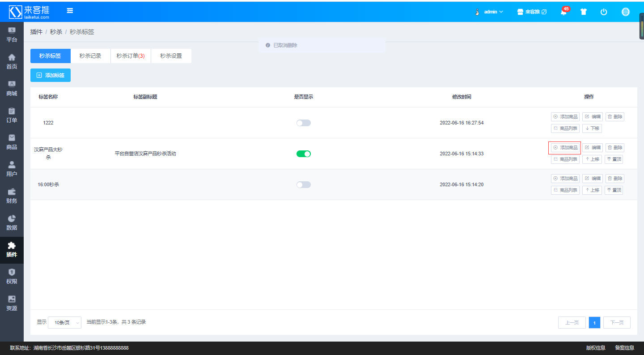Click the timestamp 2022-06-16 16:27:54
This screenshot has height=355, width=644.
462,123
